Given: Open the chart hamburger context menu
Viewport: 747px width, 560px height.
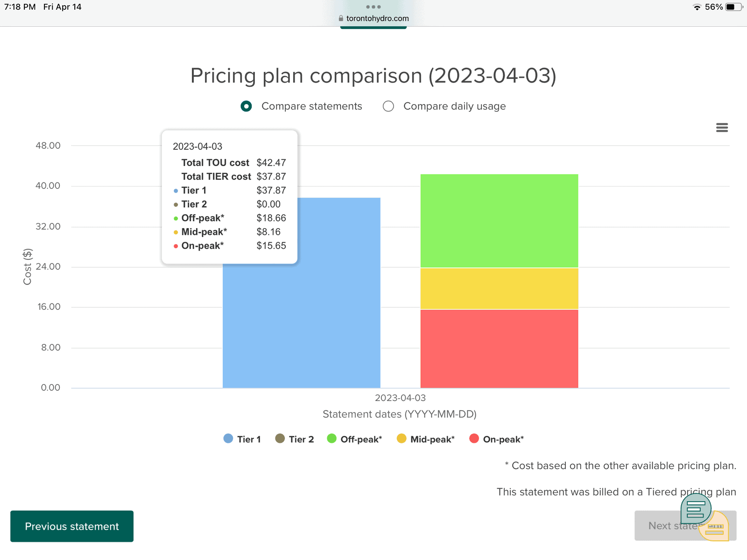Looking at the screenshot, I should point(722,127).
